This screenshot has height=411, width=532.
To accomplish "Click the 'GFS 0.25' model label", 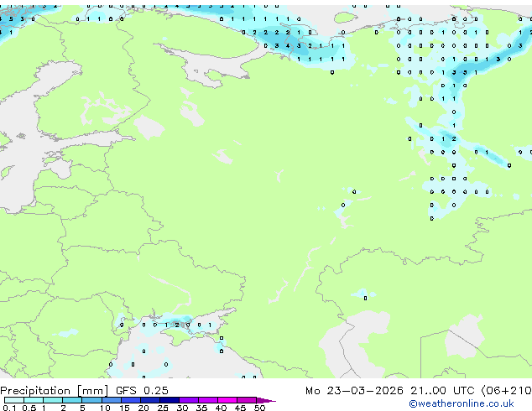I will click(x=142, y=391).
